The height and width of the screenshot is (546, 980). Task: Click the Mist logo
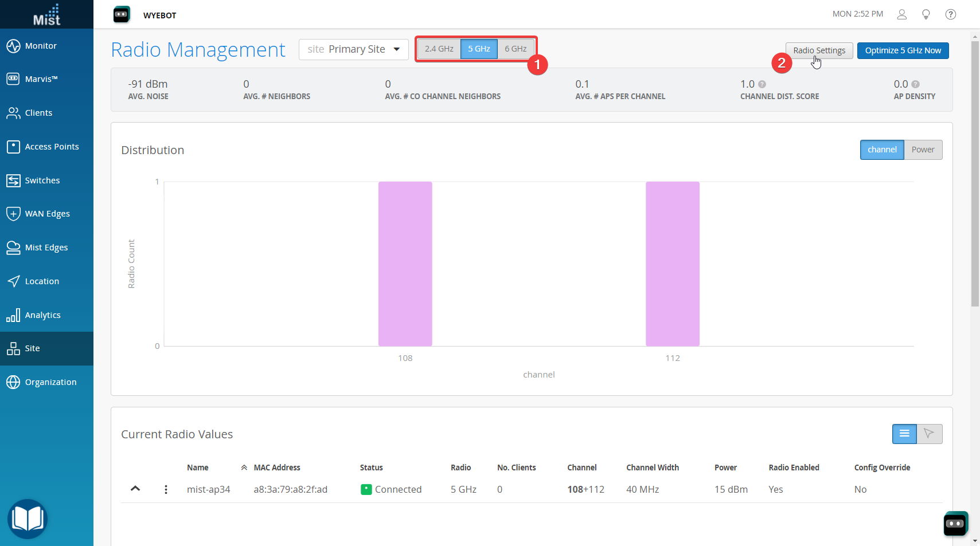tap(46, 15)
